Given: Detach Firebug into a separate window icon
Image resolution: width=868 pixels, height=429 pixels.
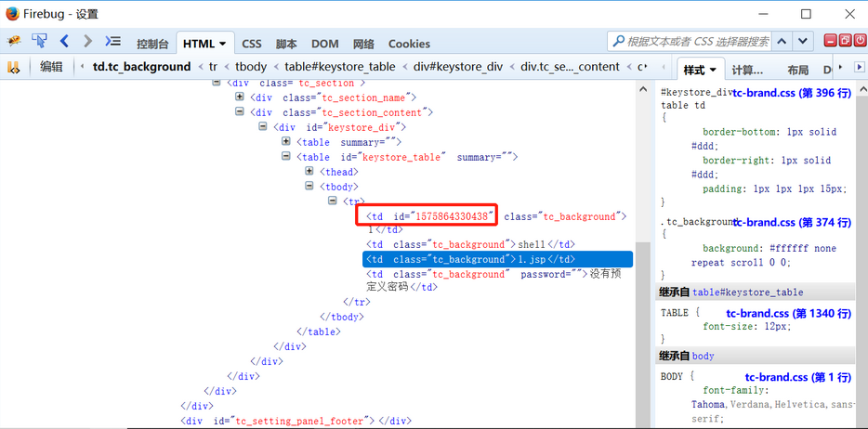Looking at the screenshot, I should tap(846, 41).
